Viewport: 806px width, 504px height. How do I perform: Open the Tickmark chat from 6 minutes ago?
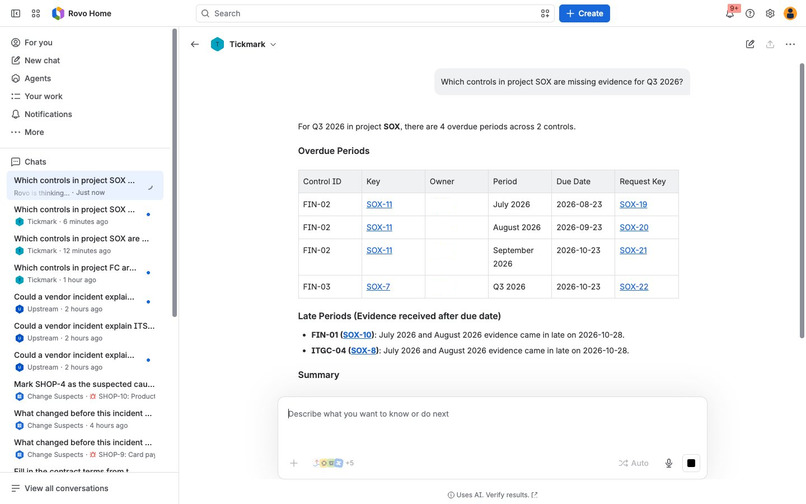85,215
